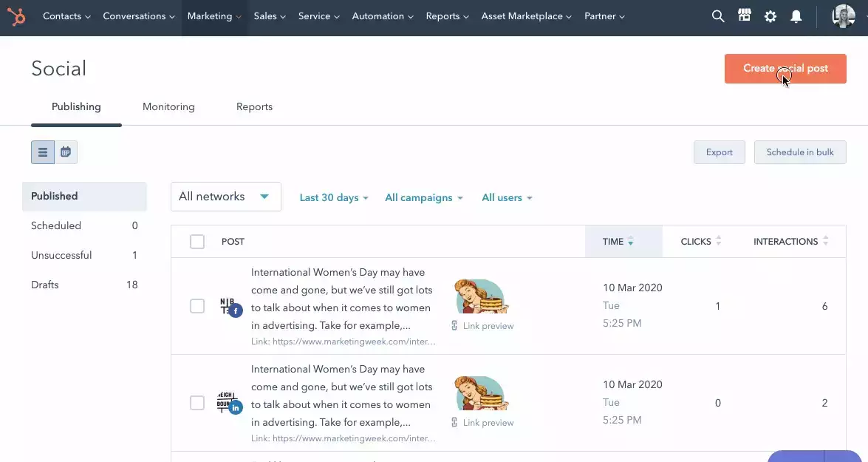868x462 pixels.
Task: Open the Reports navigation menu
Action: [447, 16]
